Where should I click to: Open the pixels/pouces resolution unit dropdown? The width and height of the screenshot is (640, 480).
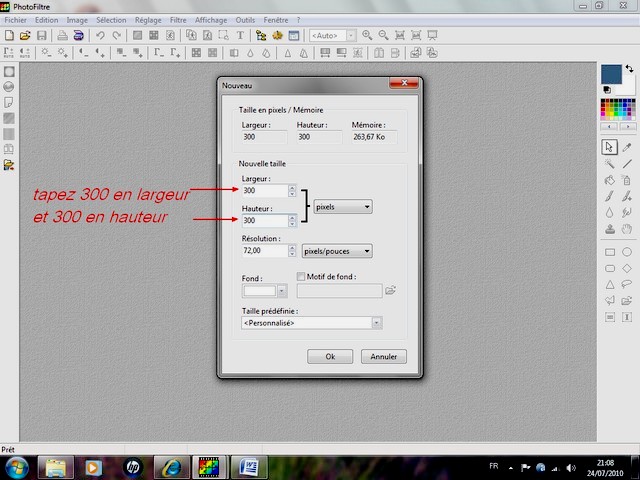pos(337,251)
